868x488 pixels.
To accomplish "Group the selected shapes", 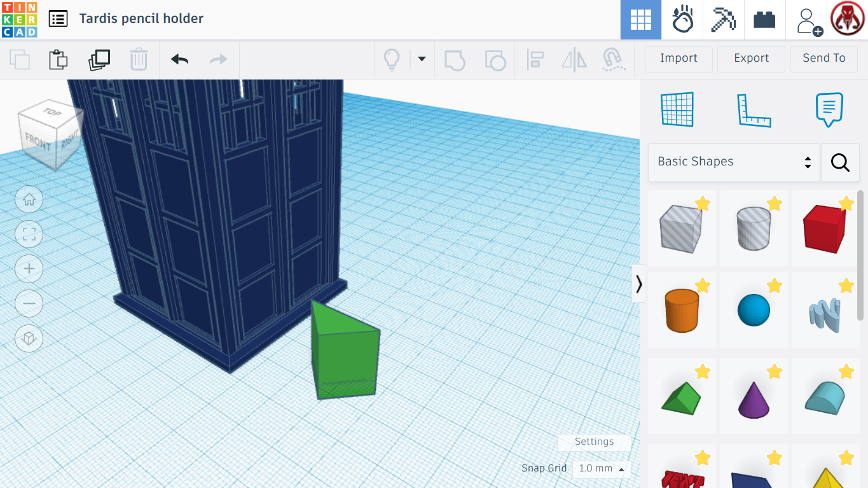I will click(455, 60).
